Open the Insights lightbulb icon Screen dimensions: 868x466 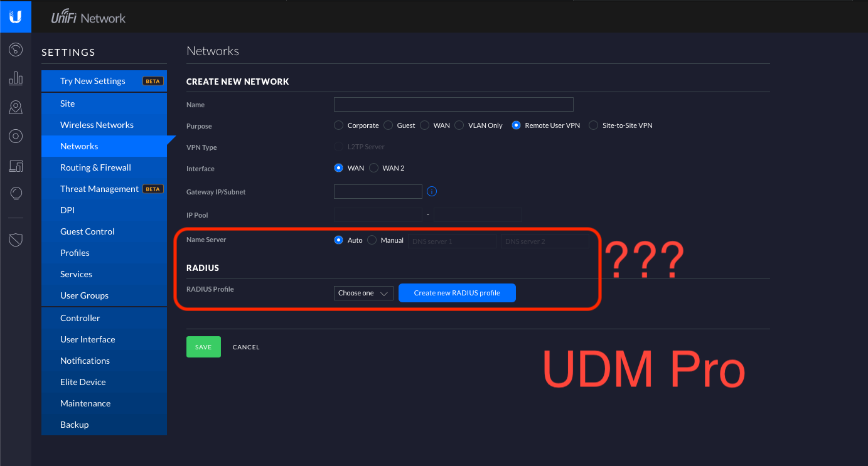(x=16, y=194)
